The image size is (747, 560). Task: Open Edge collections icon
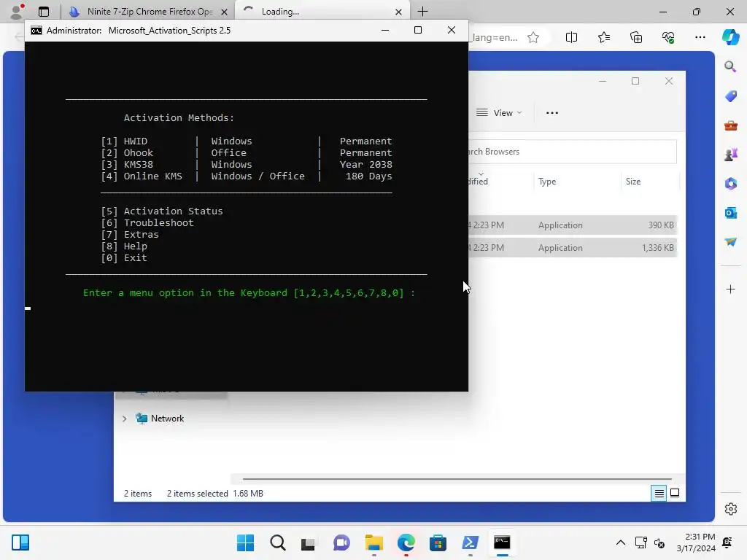636,38
